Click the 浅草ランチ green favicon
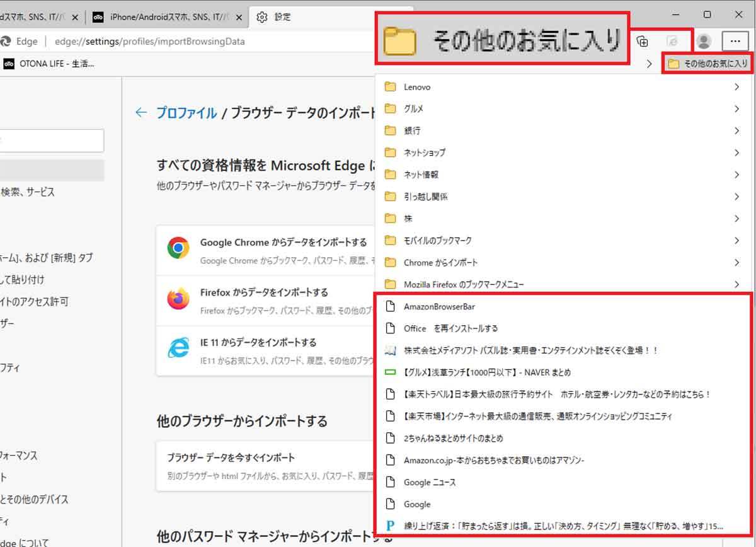The width and height of the screenshot is (756, 547). pyautogui.click(x=390, y=372)
